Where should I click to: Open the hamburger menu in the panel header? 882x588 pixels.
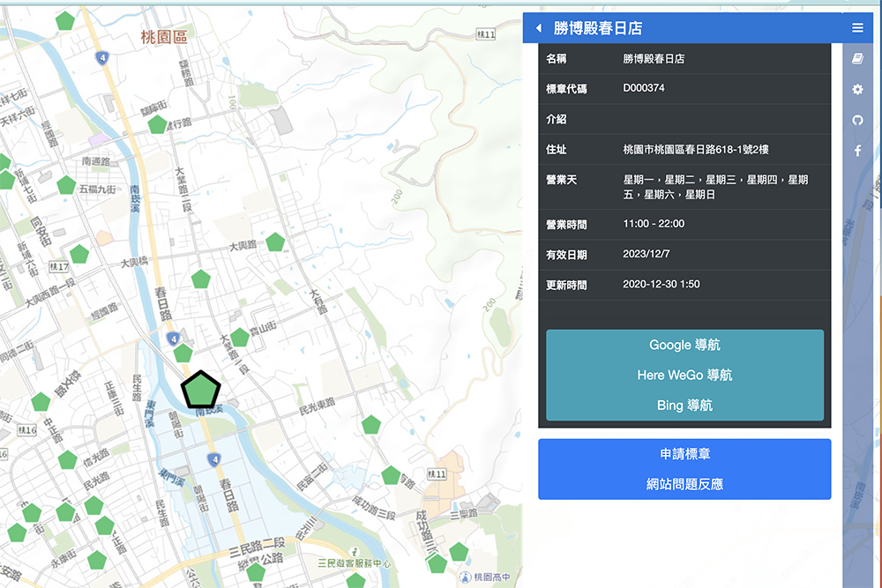pos(857,27)
